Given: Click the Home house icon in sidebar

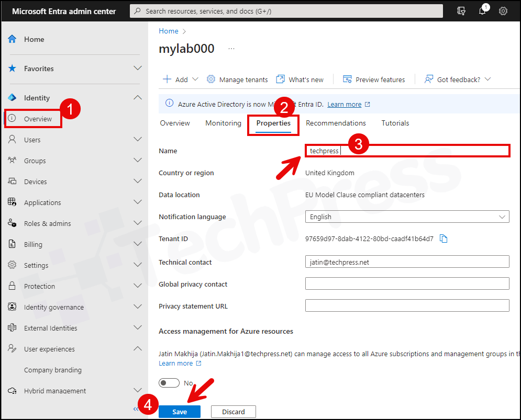Looking at the screenshot, I should pyautogui.click(x=12, y=39).
